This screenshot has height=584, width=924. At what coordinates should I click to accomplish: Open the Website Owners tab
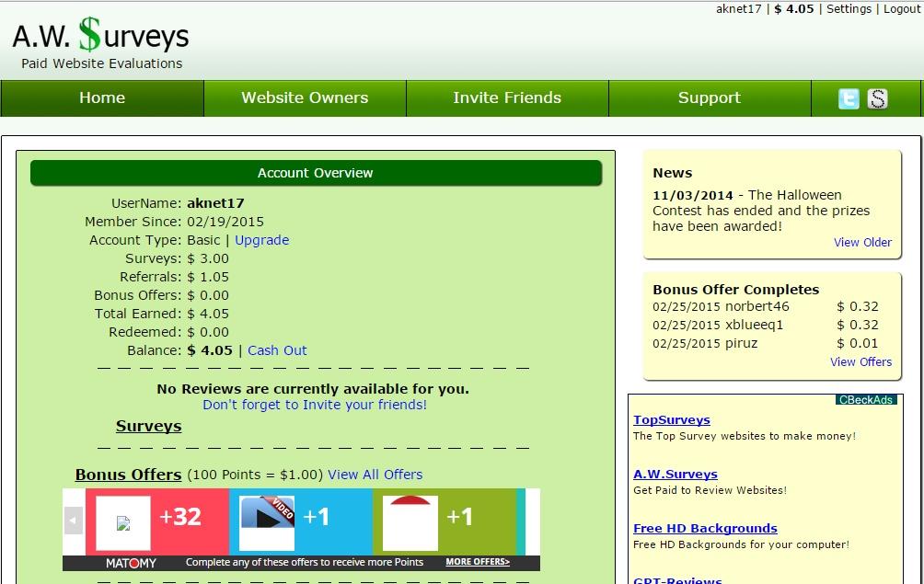[305, 97]
